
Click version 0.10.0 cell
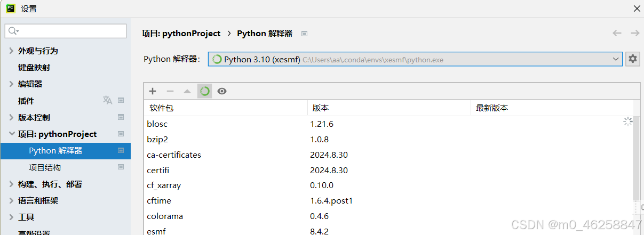[322, 185]
